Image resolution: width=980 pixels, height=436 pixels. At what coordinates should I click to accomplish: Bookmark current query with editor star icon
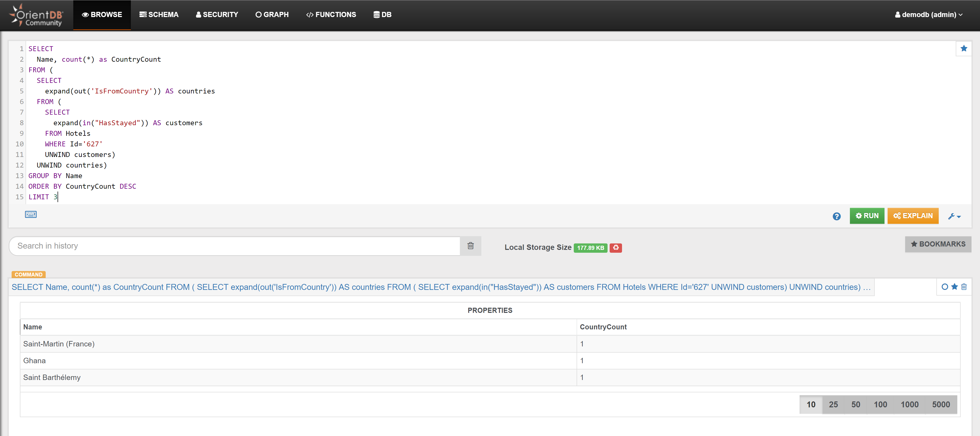pyautogui.click(x=964, y=49)
